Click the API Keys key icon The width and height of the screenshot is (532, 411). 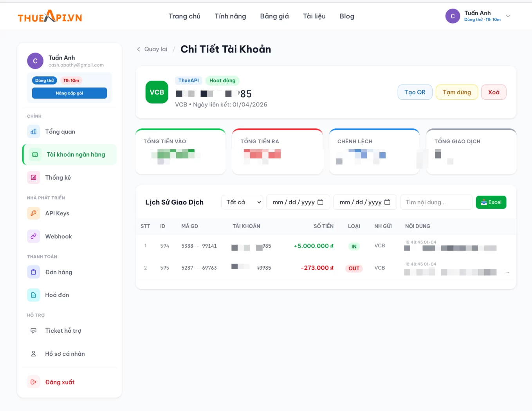tap(34, 213)
